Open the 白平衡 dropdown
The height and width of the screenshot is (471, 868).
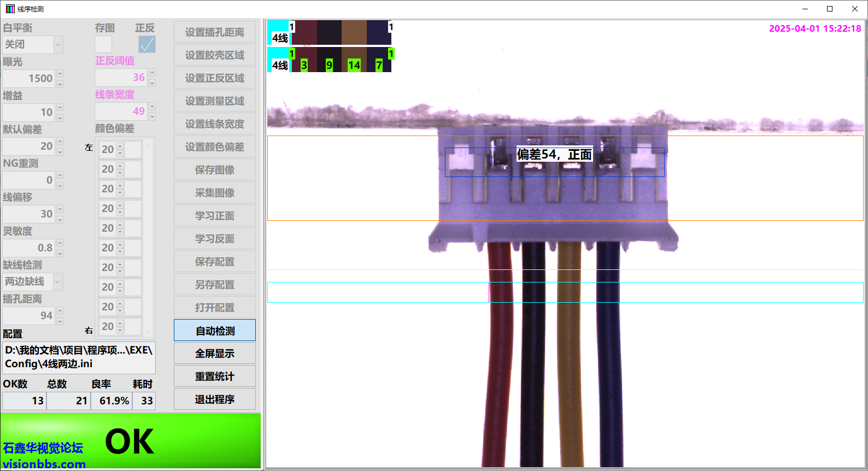tap(58, 45)
